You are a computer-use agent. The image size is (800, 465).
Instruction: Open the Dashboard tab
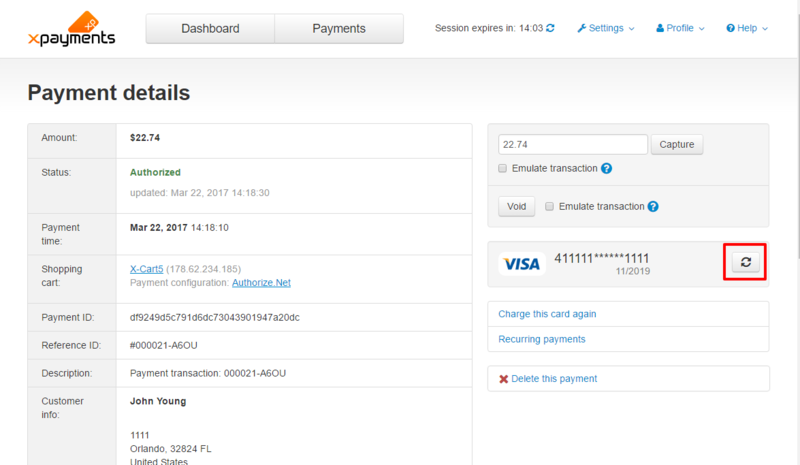[210, 29]
